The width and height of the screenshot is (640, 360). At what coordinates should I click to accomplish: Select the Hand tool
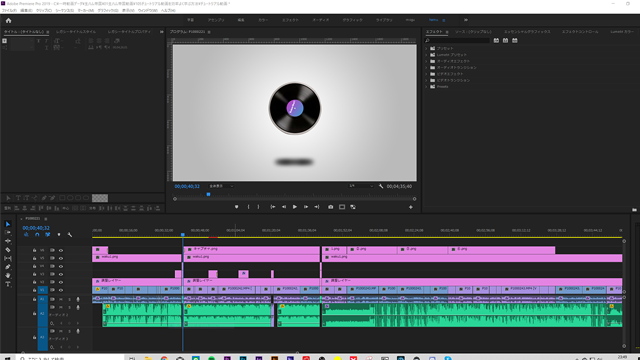click(x=8, y=276)
